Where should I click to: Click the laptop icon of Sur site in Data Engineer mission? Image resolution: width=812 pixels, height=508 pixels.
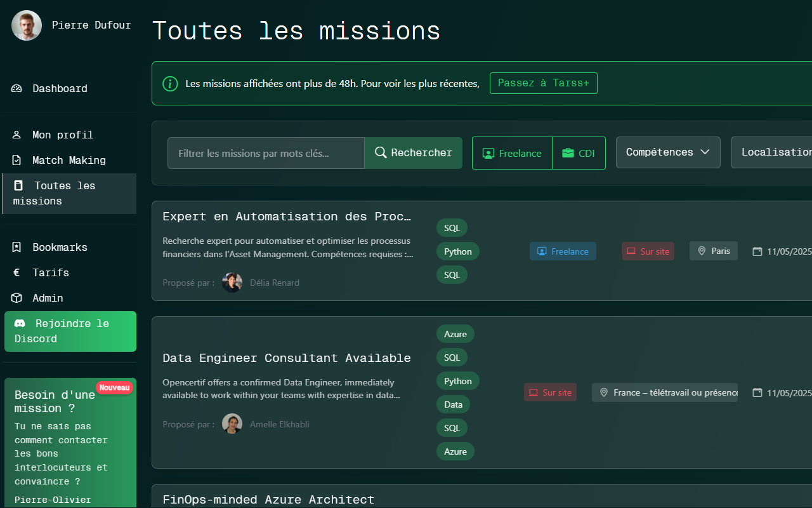[534, 392]
